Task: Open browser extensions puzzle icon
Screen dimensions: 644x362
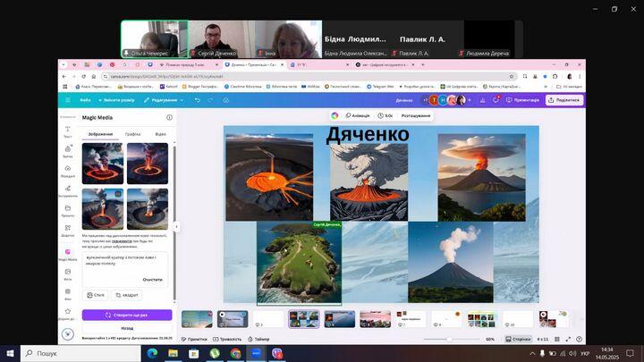Action: [555, 76]
